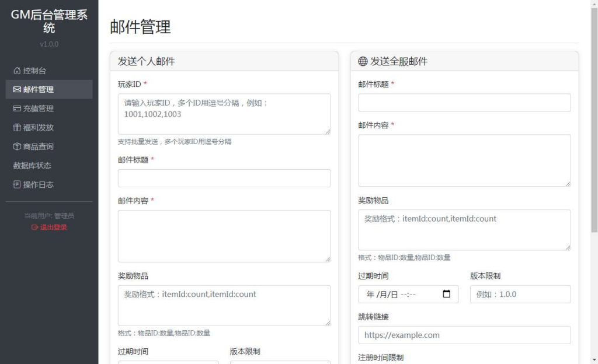Focus the 邮件标题 field in 发送全服邮件
598x364 pixels.
[x=464, y=102]
